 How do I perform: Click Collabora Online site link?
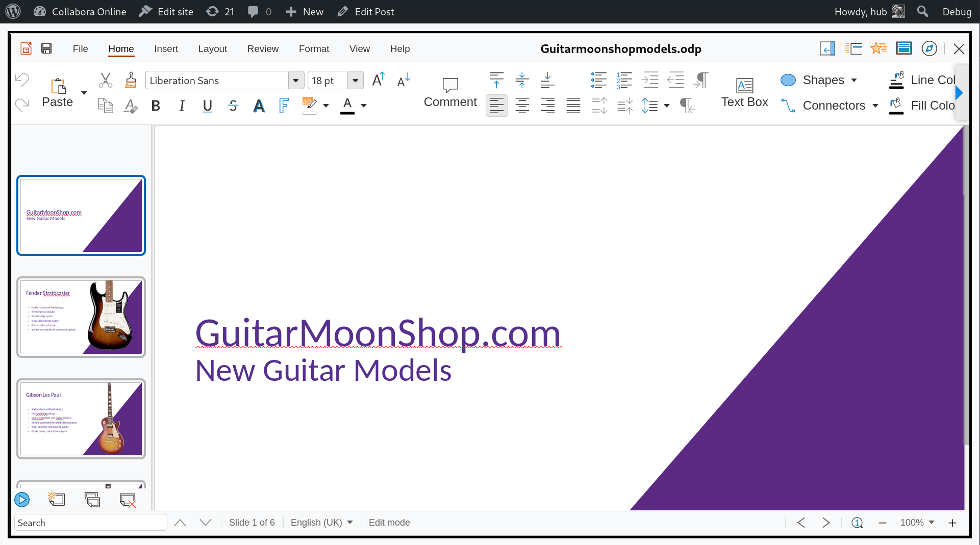tap(80, 12)
